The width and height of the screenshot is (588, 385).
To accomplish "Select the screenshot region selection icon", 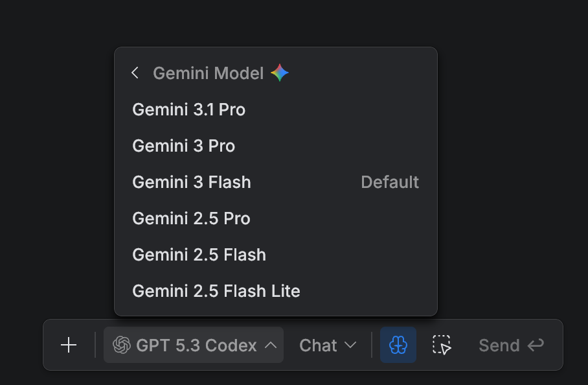I will click(441, 345).
